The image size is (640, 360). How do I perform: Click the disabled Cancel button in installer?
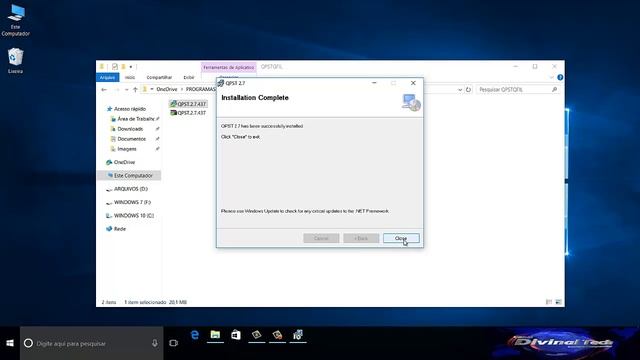click(321, 238)
